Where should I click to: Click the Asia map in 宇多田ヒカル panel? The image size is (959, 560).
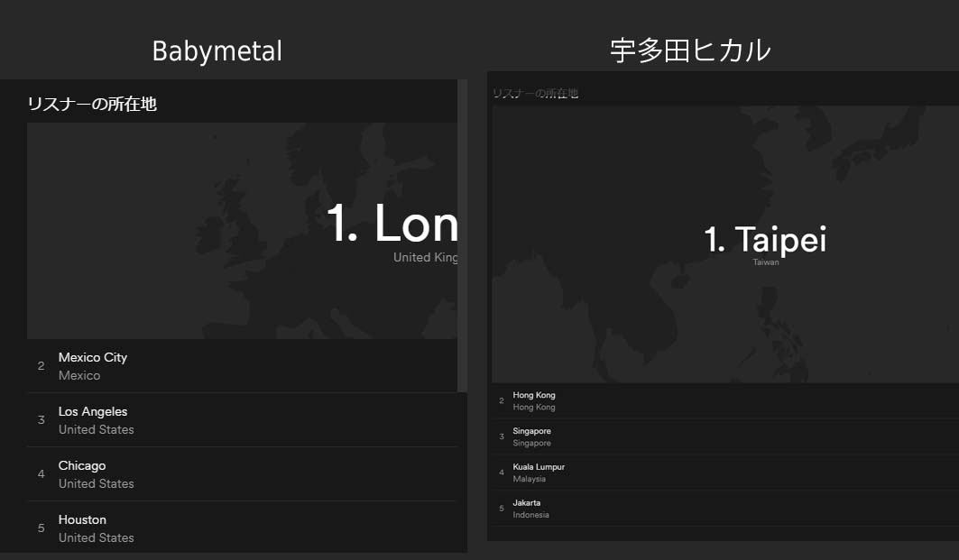(725, 244)
